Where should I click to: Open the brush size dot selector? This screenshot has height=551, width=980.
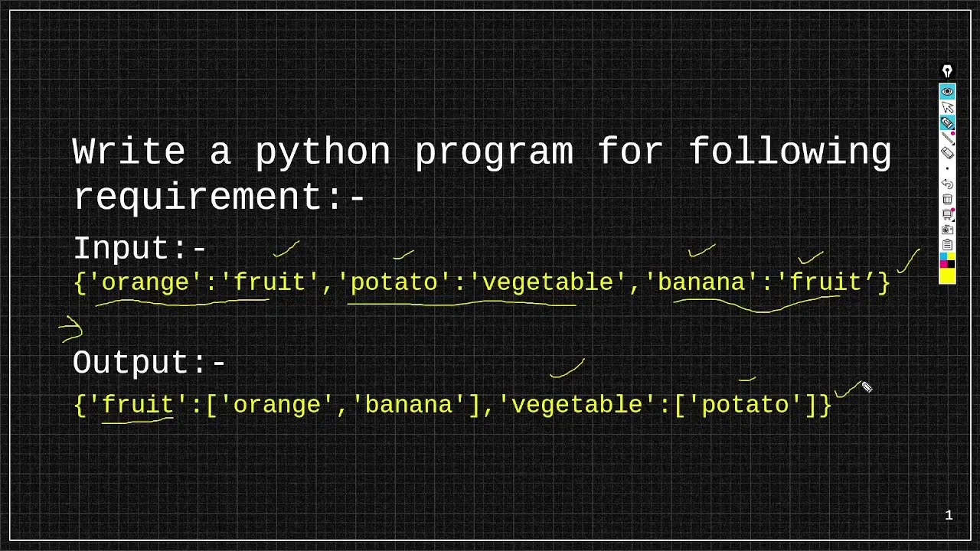coord(947,168)
